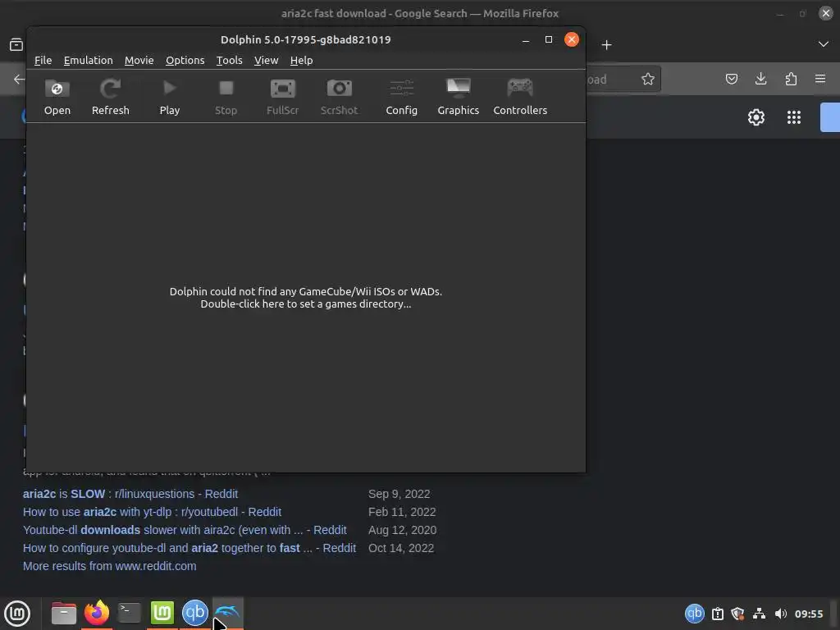Click the set games directory message
The image size is (840, 630).
pyautogui.click(x=305, y=298)
